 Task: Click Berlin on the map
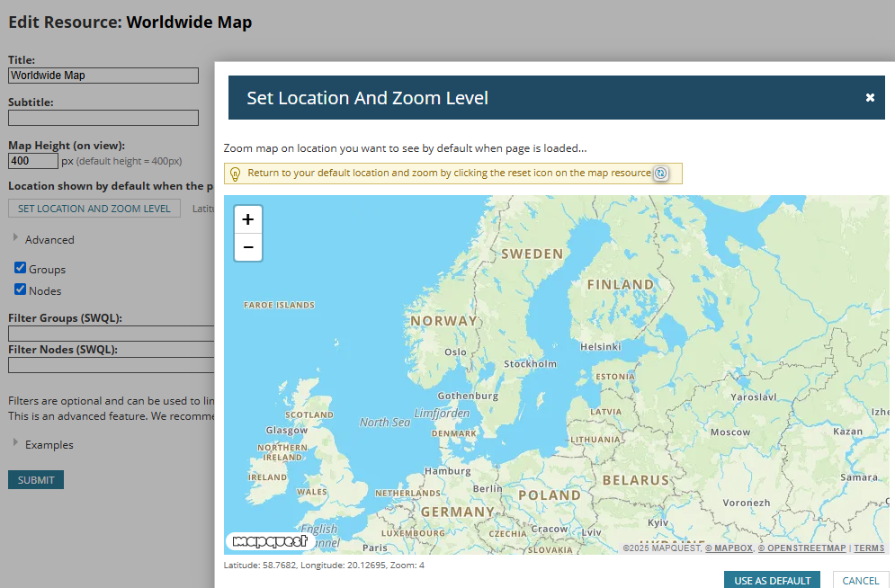[x=488, y=489]
